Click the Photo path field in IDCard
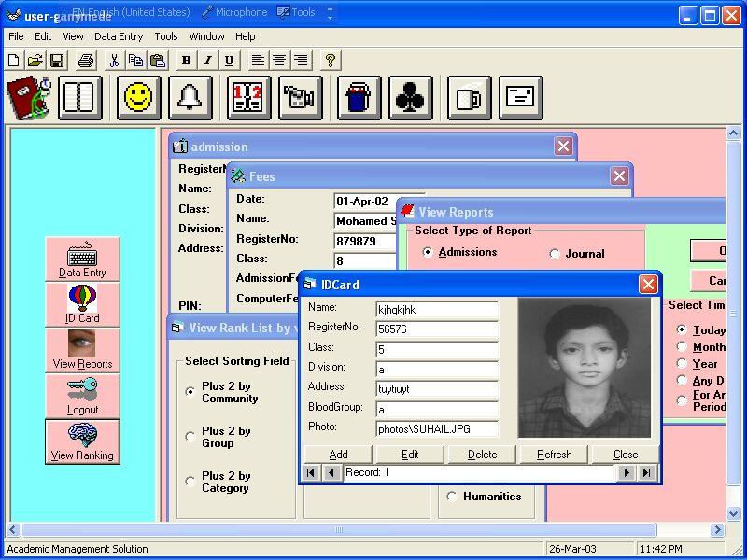The width and height of the screenshot is (747, 560). (436, 429)
